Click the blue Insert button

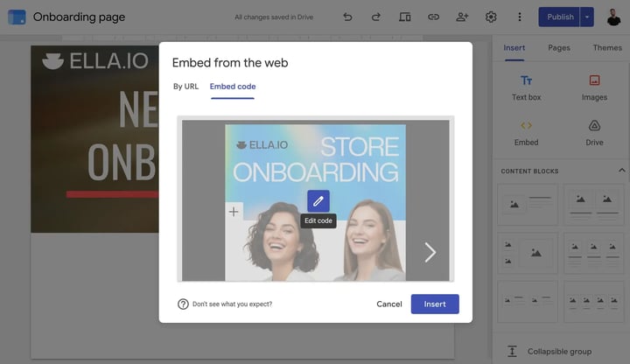tap(435, 304)
